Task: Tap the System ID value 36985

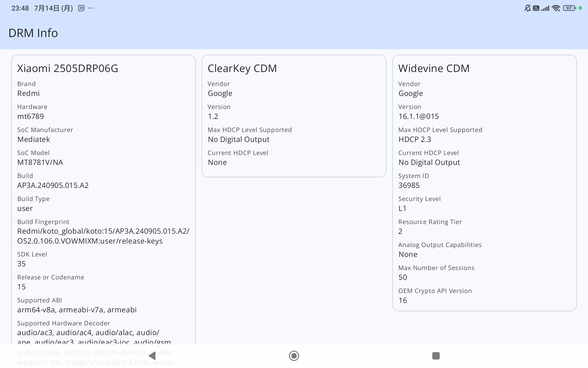Action: (x=409, y=185)
